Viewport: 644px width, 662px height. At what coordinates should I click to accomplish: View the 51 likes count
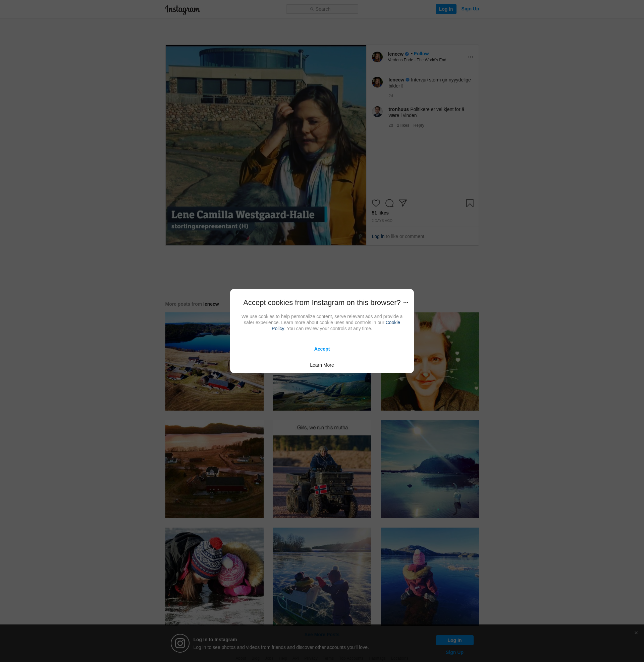click(380, 213)
